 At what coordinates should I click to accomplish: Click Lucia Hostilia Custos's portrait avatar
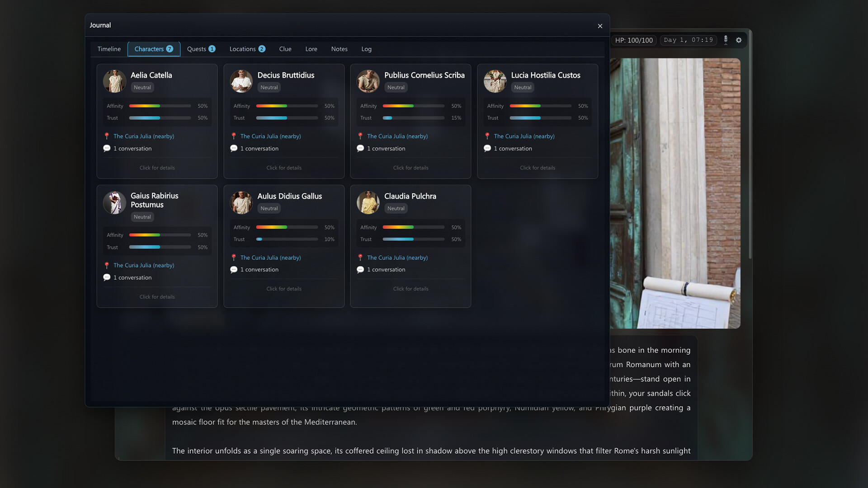pos(495,81)
